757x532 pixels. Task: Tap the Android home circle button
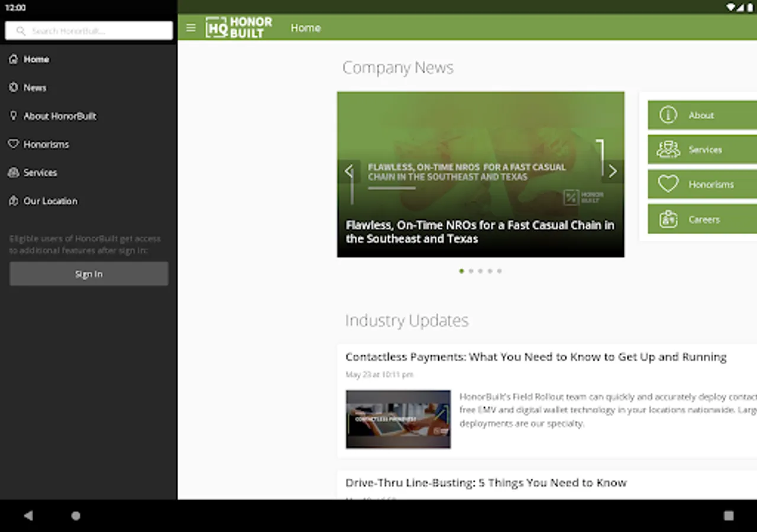tap(76, 515)
